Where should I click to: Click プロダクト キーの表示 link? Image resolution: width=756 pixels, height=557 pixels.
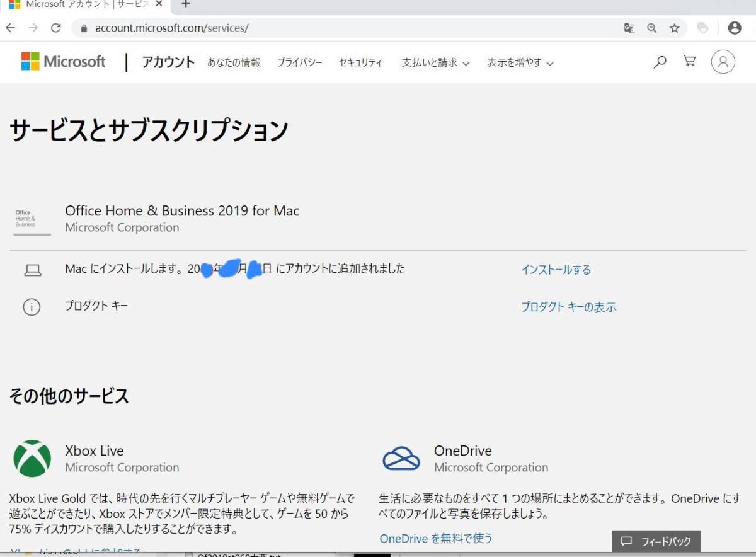point(569,307)
